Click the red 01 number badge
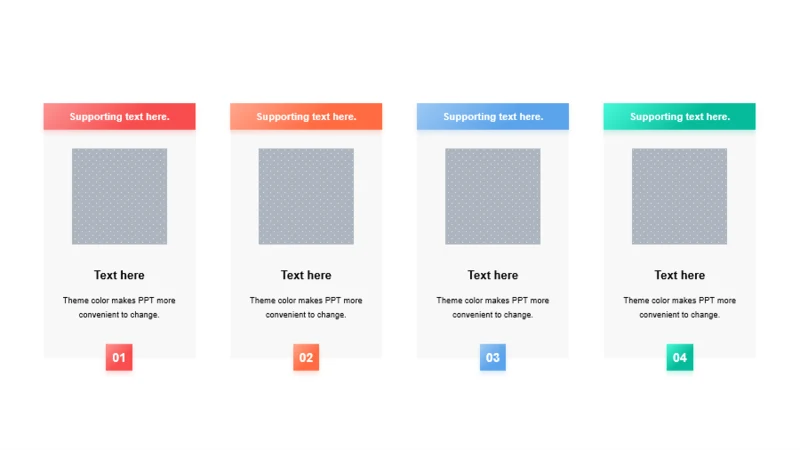 tap(119, 357)
